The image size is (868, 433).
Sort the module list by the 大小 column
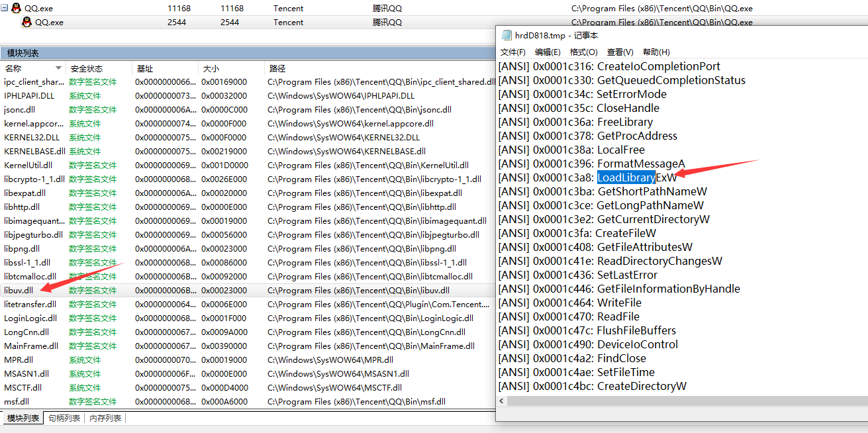tap(231, 68)
